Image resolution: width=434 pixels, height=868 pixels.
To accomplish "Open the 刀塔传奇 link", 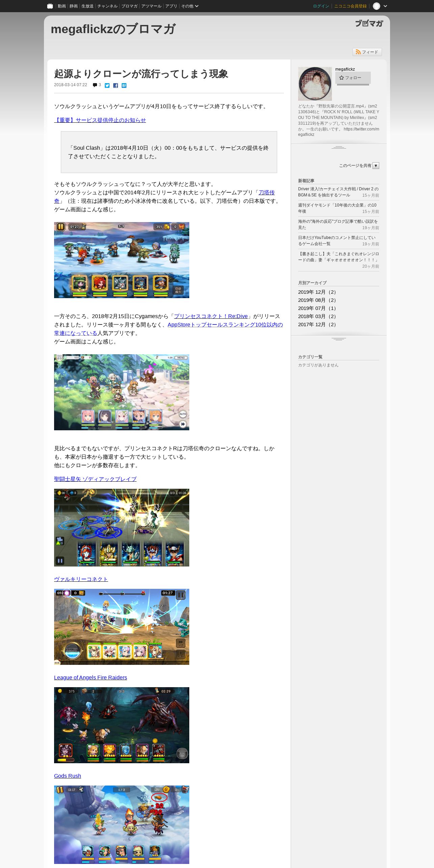I will (267, 193).
